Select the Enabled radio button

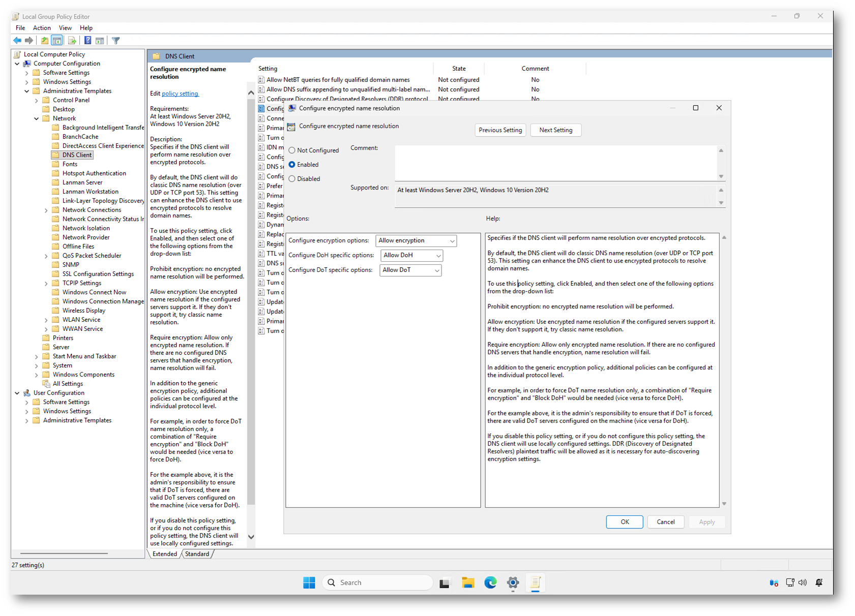pos(292,165)
